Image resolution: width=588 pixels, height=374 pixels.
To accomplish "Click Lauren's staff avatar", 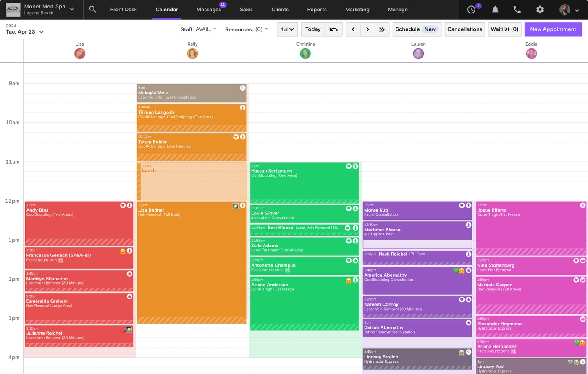I will (418, 53).
